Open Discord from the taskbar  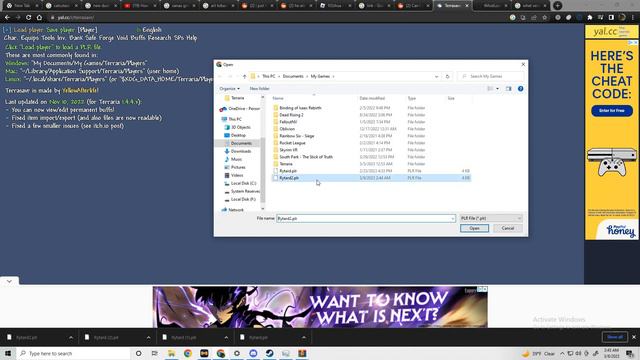coord(253,353)
